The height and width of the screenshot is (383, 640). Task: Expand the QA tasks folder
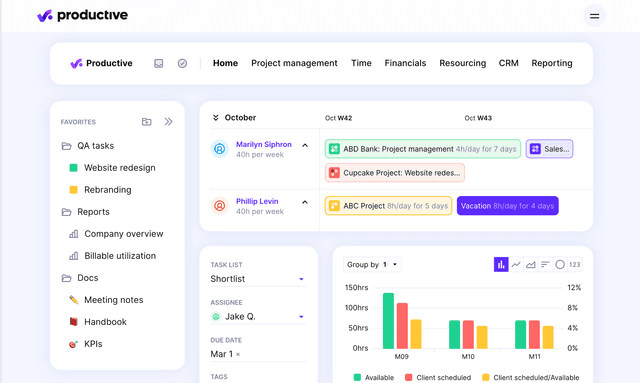[88, 146]
